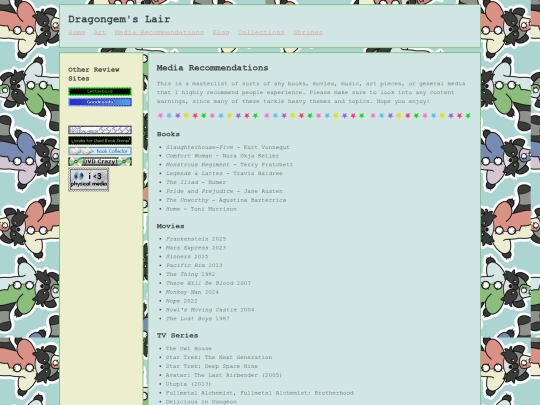Click the DVD Crazy badge
Screen dimensions: 540x405
click(x=100, y=162)
